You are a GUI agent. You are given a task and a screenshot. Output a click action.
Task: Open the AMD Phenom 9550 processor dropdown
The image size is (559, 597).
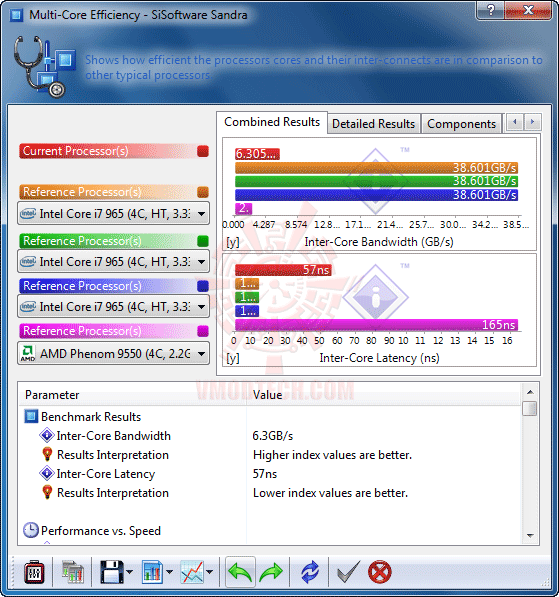113,354
